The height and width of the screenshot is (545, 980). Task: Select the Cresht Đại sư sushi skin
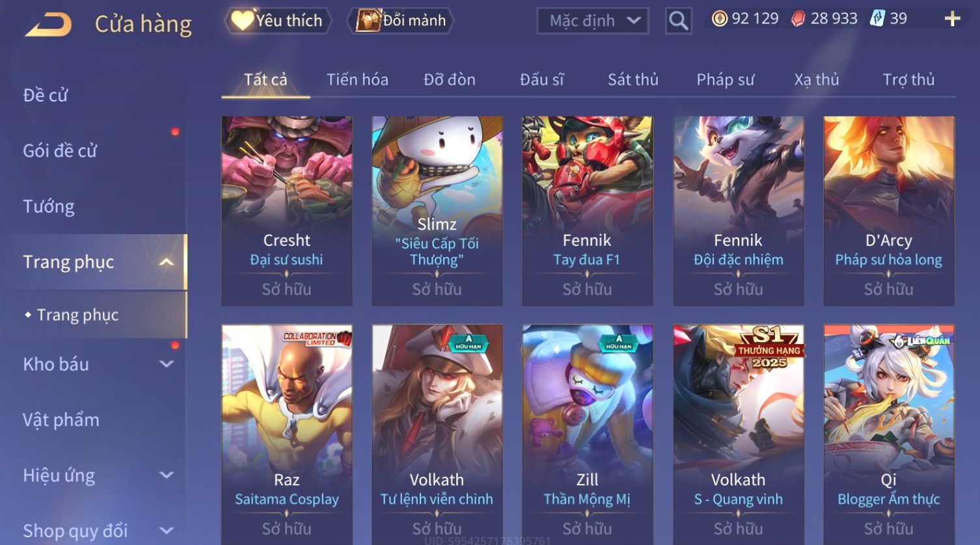click(287, 211)
